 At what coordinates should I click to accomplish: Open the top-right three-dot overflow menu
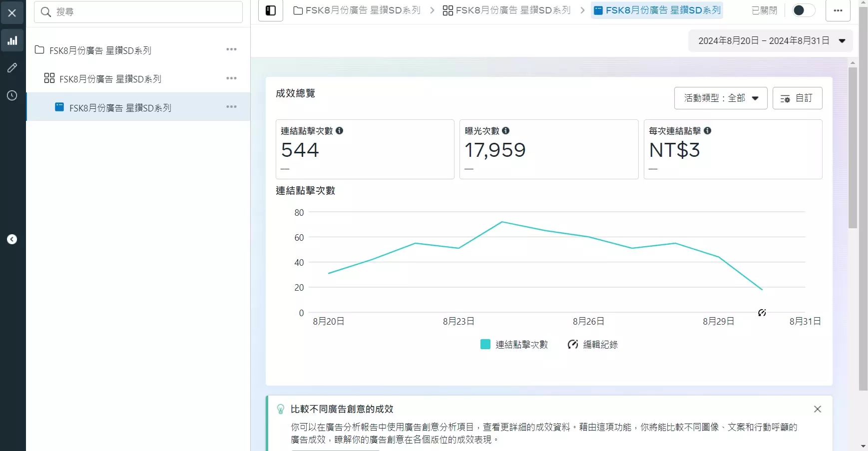click(x=838, y=10)
